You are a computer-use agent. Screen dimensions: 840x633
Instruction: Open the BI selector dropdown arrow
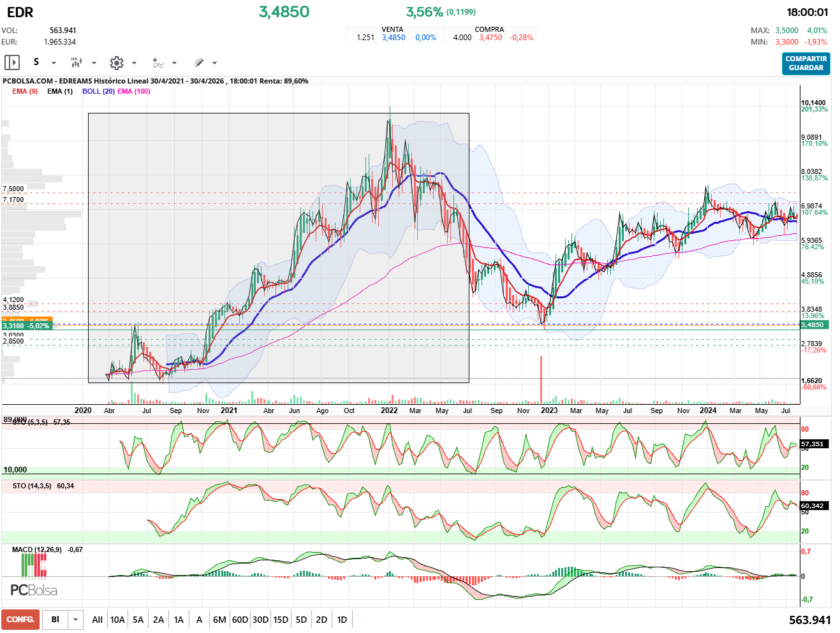[x=76, y=620]
